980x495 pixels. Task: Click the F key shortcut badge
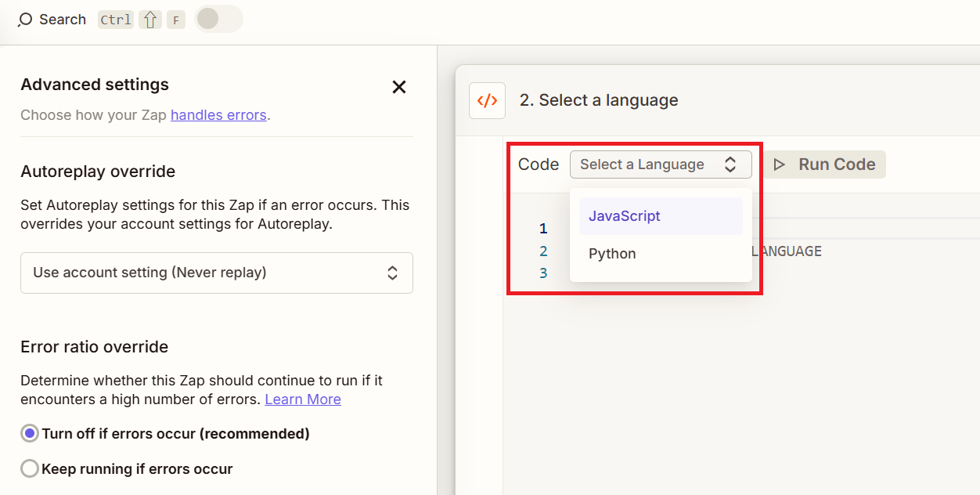(176, 20)
